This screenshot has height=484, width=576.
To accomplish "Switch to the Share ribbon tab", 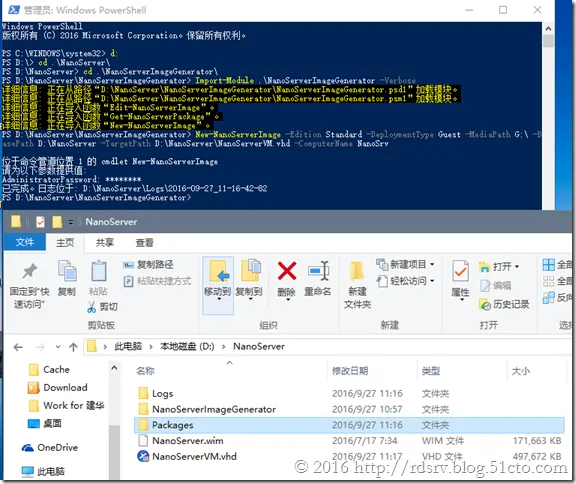I will pyautogui.click(x=105, y=243).
